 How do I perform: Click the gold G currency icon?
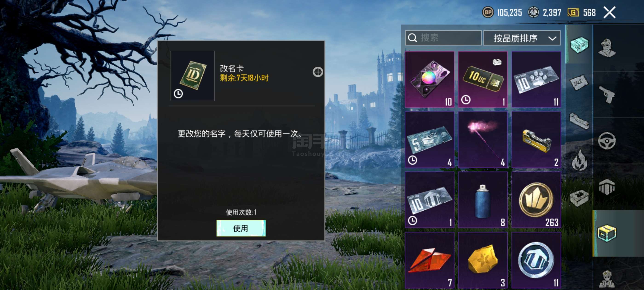(x=573, y=12)
